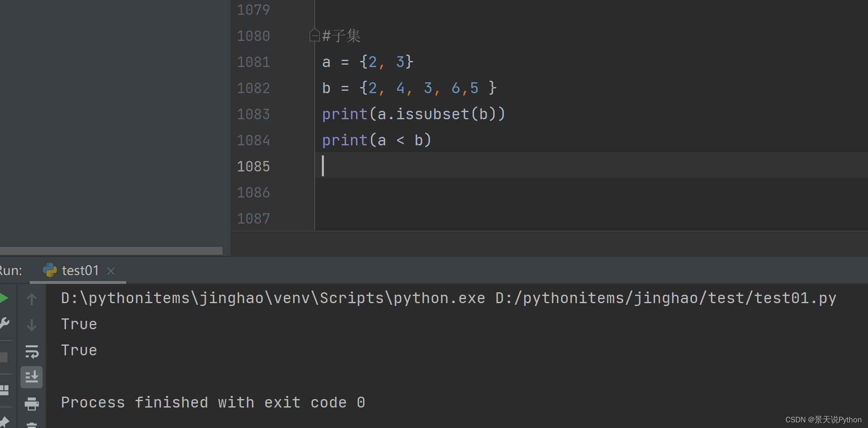Click the #子集 comment text
The image size is (868, 428).
(x=341, y=36)
